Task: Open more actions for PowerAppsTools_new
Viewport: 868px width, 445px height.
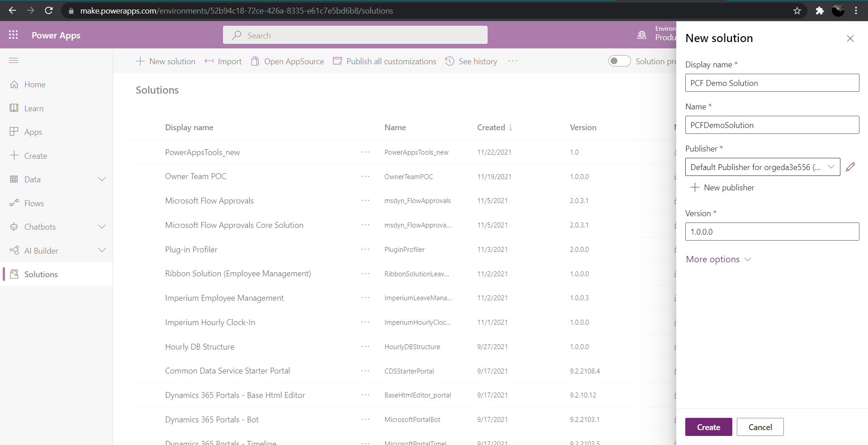Action: tap(365, 152)
